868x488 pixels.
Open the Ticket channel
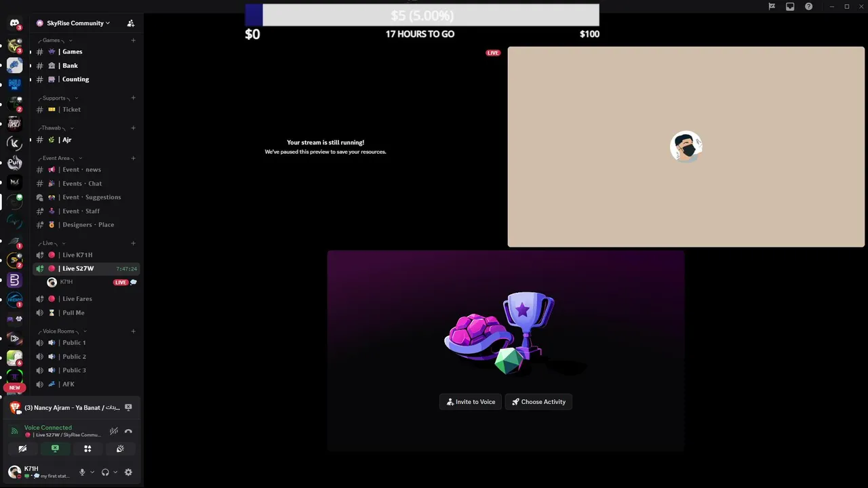[x=85, y=109]
